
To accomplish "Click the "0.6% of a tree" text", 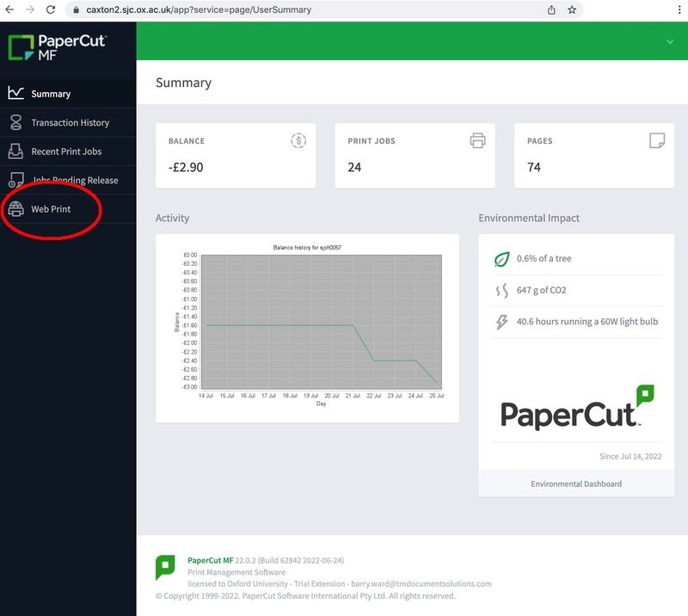I will [544, 259].
